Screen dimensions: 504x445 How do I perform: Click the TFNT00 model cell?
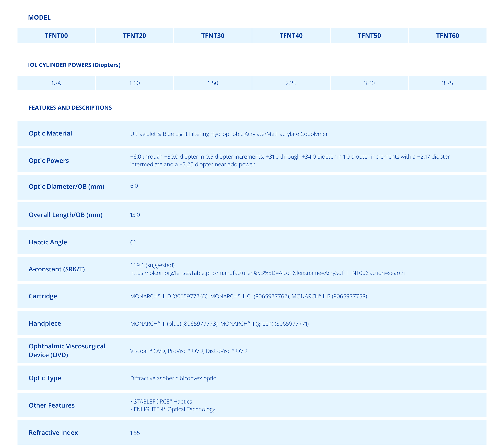click(56, 36)
